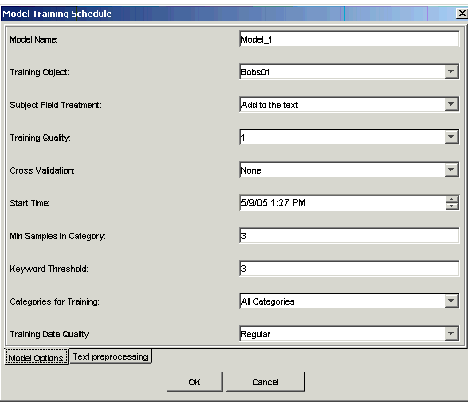The height and width of the screenshot is (406, 469).
Task: Expand the Training Data Quality dropdown
Action: 451,334
